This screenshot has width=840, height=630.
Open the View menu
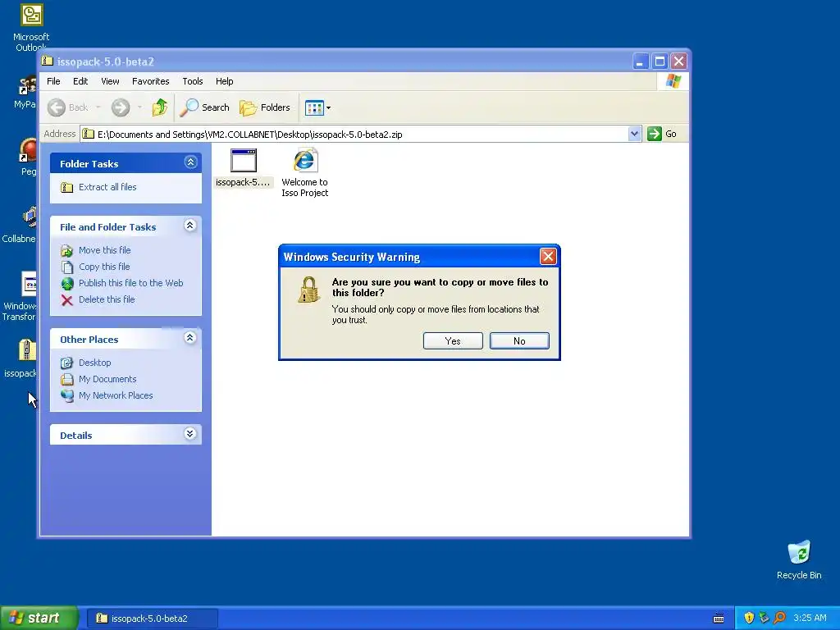click(x=110, y=81)
